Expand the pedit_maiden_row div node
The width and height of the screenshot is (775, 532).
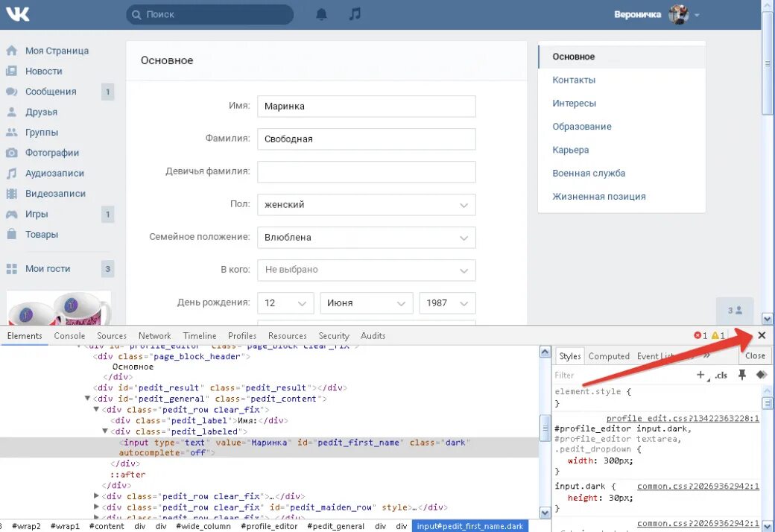click(96, 507)
